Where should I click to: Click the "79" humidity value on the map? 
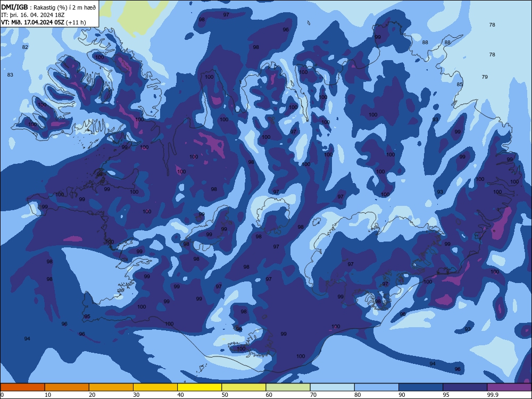[x=485, y=77]
